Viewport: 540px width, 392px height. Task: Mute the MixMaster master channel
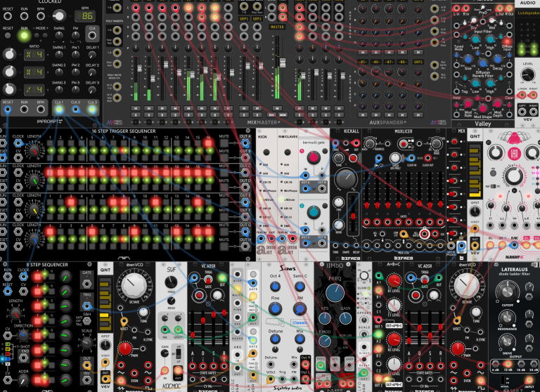point(277,108)
